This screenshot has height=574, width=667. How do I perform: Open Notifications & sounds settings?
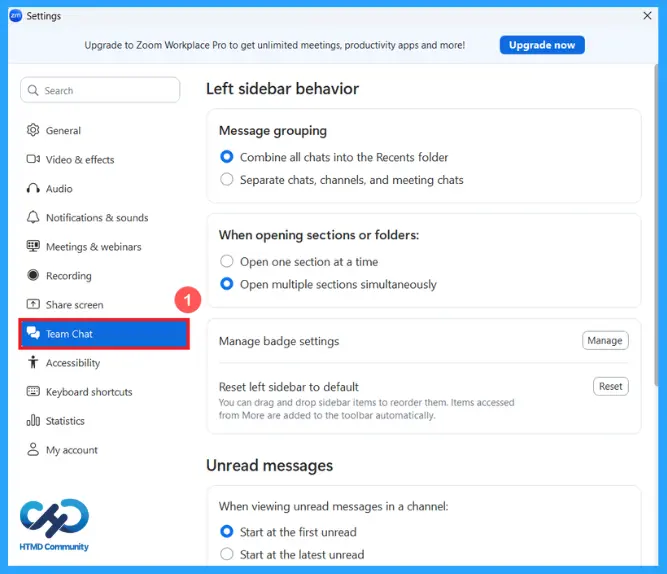(104, 217)
